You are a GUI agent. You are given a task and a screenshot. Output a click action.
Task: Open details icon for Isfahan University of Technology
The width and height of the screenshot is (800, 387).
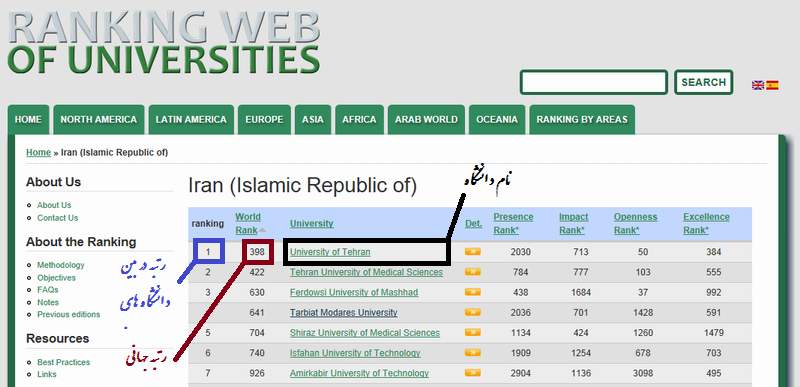tap(472, 352)
